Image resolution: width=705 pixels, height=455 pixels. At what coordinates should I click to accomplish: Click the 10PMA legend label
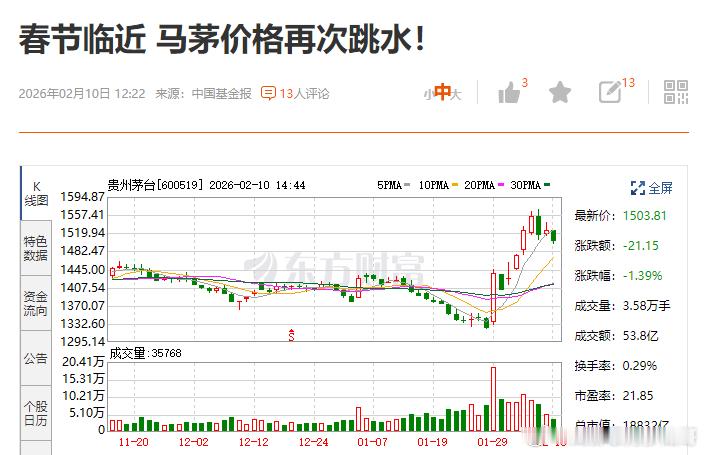tap(433, 185)
